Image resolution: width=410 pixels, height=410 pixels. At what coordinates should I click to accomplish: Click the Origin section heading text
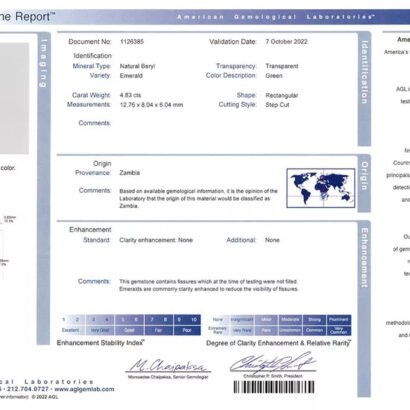tap(102, 164)
